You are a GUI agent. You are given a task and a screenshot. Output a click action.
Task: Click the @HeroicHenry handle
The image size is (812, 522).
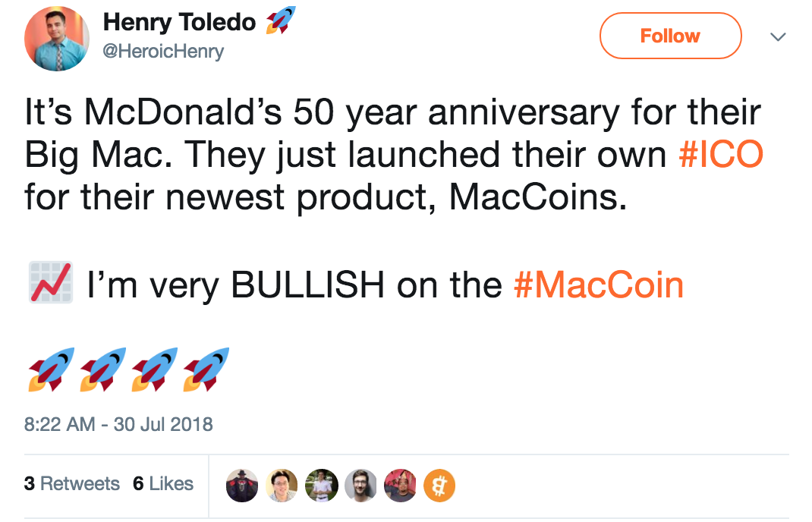coord(163,51)
